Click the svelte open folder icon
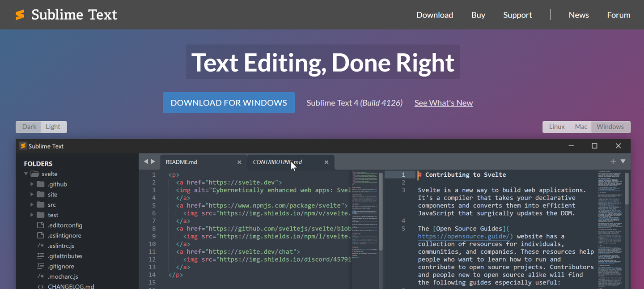Viewport: 644px width, 289px height. (x=34, y=174)
